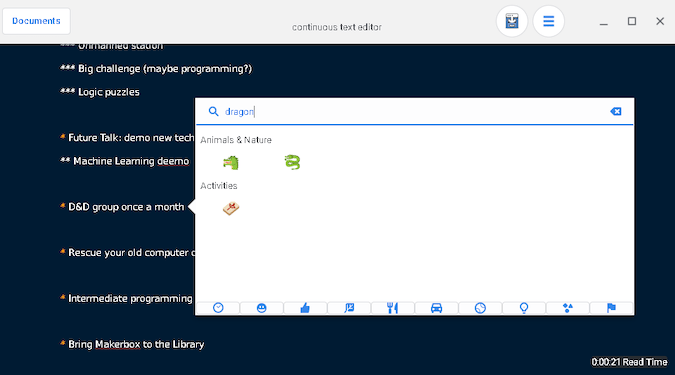The height and width of the screenshot is (375, 675).
Task: Close the text editor window
Action: tap(660, 21)
